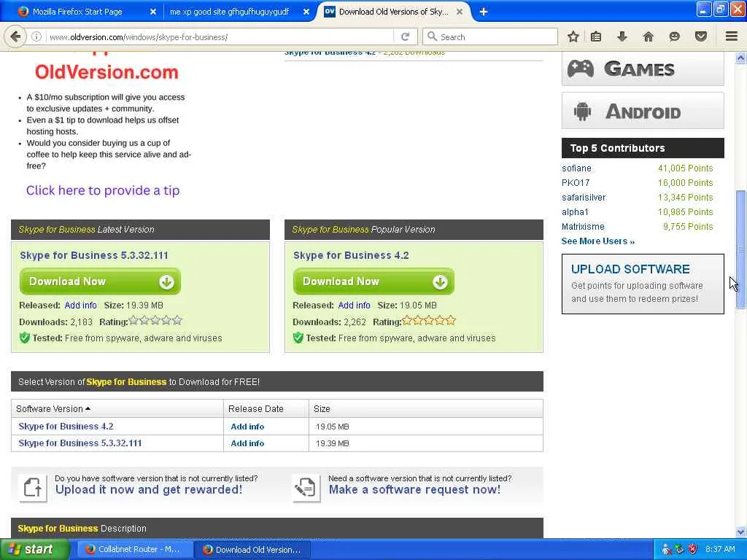Screen dimensions: 747x560
Task: Open Skype for Business 5.3.32.111 title link
Action: [94, 255]
